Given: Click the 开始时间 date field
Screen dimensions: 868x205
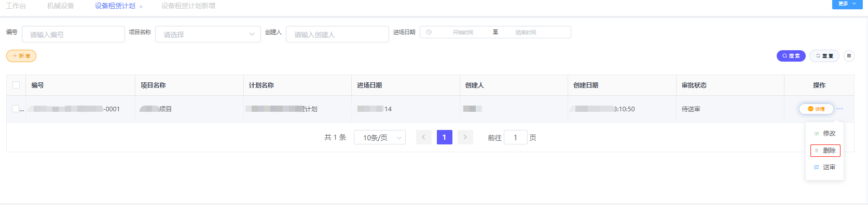Looking at the screenshot, I should coord(463,32).
